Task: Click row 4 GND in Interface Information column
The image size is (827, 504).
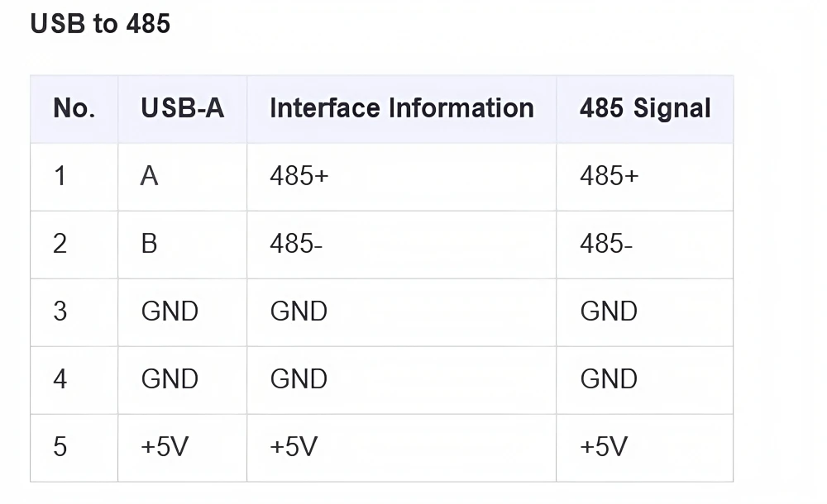Action: coord(299,379)
